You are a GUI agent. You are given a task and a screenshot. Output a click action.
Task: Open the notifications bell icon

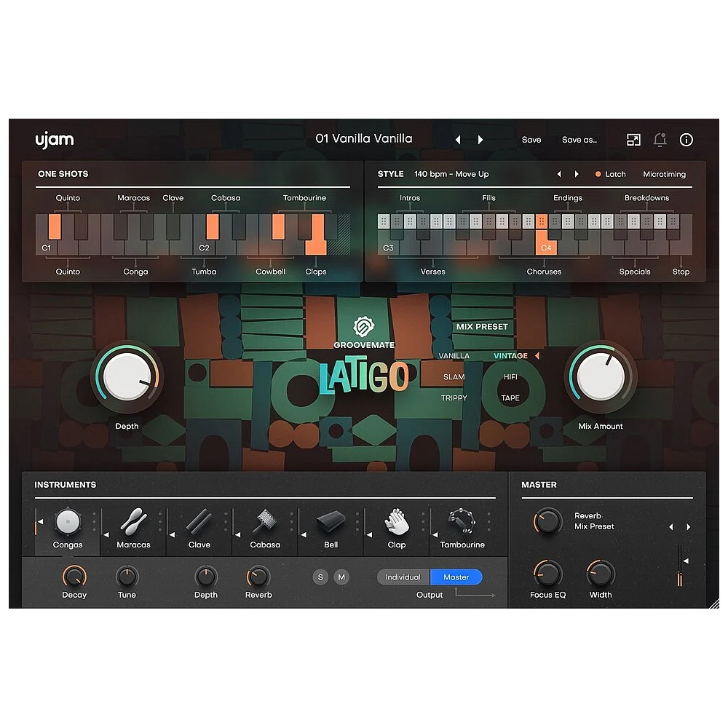tap(660, 140)
